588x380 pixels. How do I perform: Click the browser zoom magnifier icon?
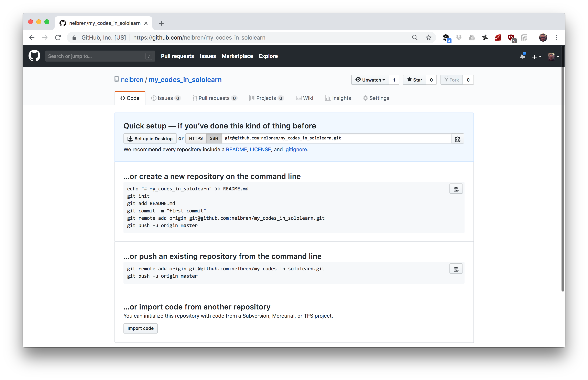click(415, 38)
